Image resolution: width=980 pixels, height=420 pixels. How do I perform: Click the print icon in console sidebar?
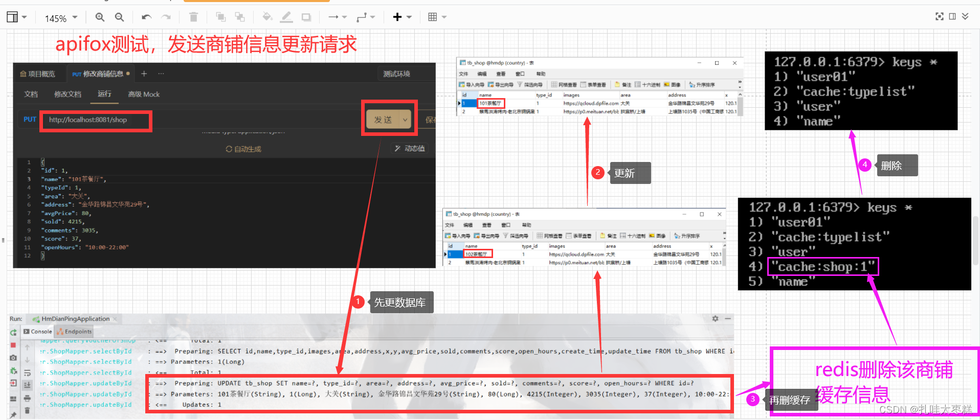coord(28,398)
